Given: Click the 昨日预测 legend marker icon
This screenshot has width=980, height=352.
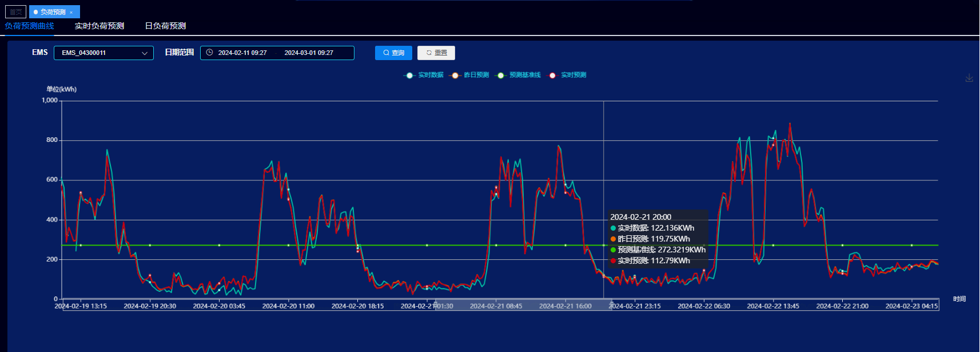Looking at the screenshot, I should (x=455, y=76).
